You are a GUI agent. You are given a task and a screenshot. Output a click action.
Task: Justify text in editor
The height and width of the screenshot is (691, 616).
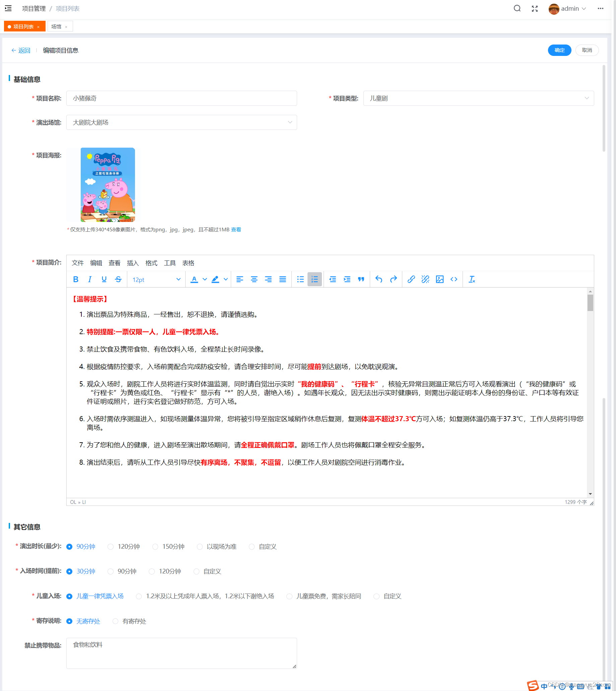pyautogui.click(x=282, y=279)
